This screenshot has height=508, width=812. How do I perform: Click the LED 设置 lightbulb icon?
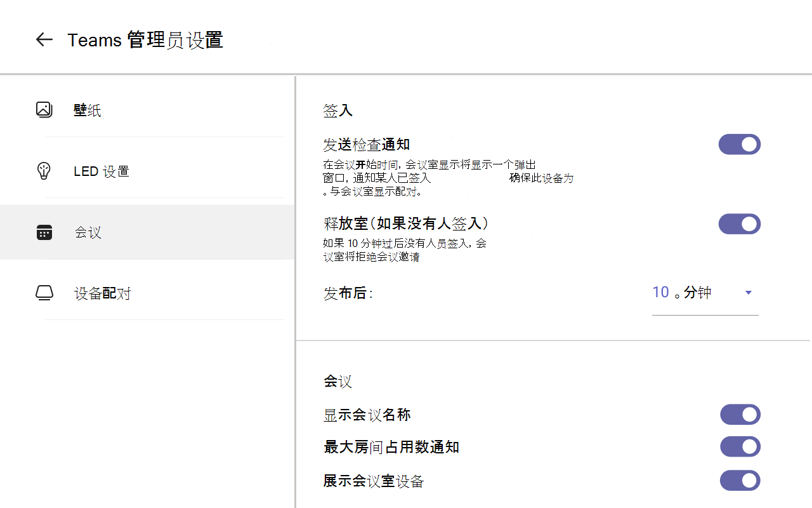[44, 171]
